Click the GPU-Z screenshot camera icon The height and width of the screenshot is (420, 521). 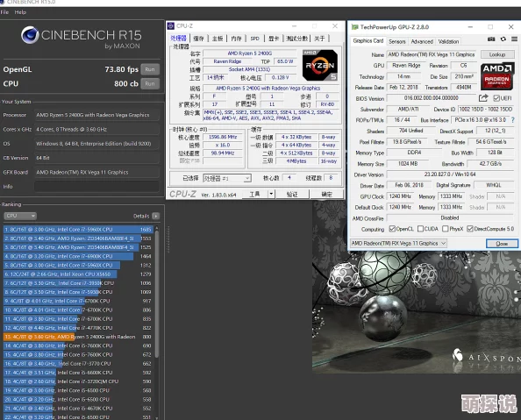click(x=491, y=39)
